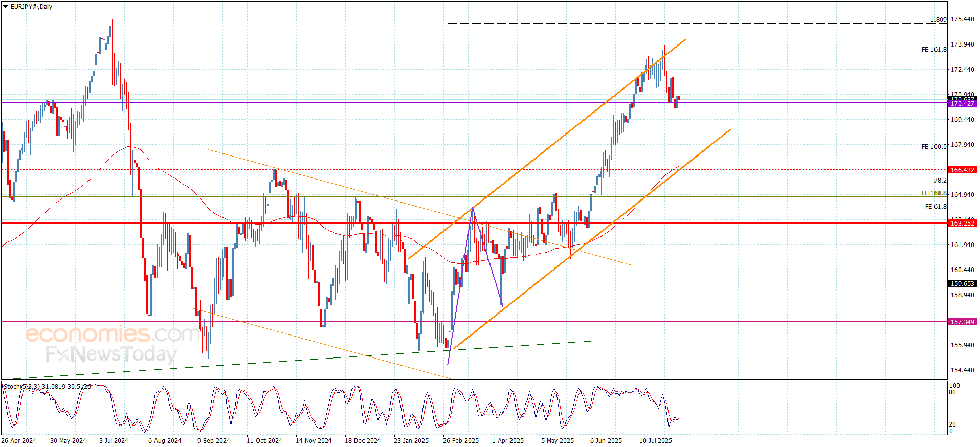980x447 pixels.
Task: Click the 169.440 price scale value
Action: (962, 120)
